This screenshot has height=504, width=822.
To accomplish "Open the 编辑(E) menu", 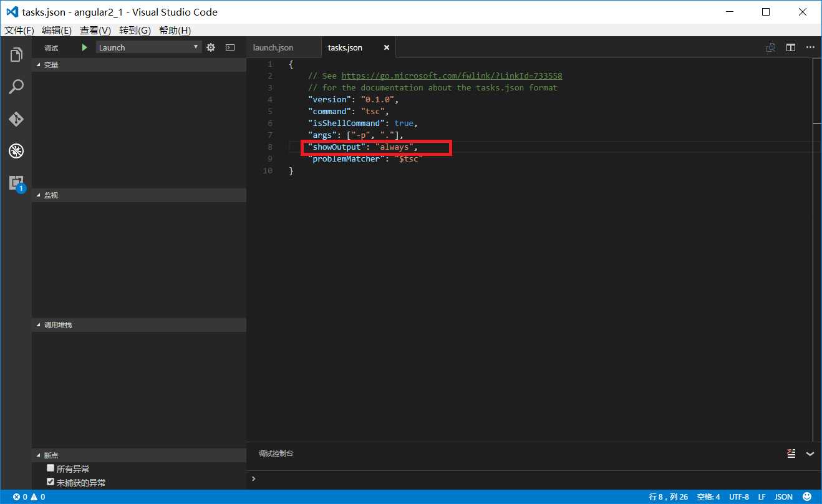I will click(x=57, y=31).
